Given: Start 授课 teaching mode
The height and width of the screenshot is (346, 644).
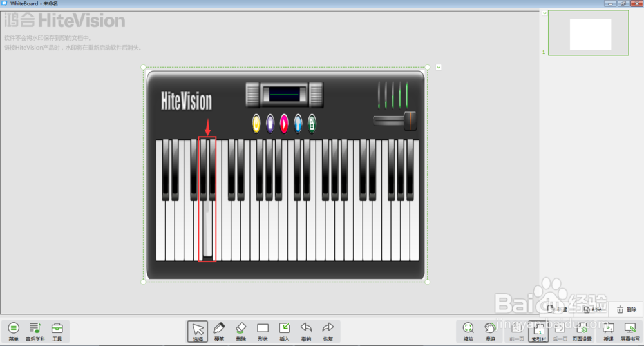Looking at the screenshot, I should coord(609,332).
